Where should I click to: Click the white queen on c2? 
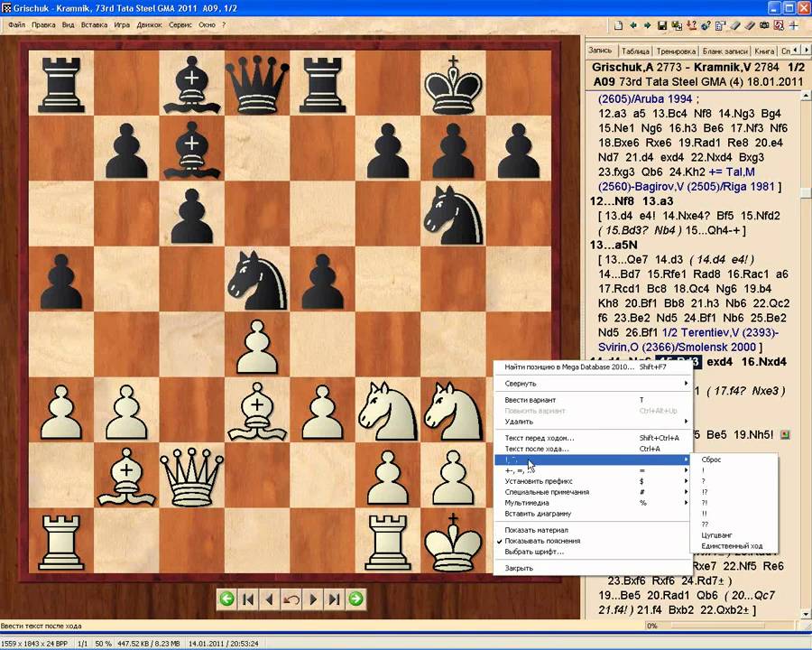coord(192,476)
